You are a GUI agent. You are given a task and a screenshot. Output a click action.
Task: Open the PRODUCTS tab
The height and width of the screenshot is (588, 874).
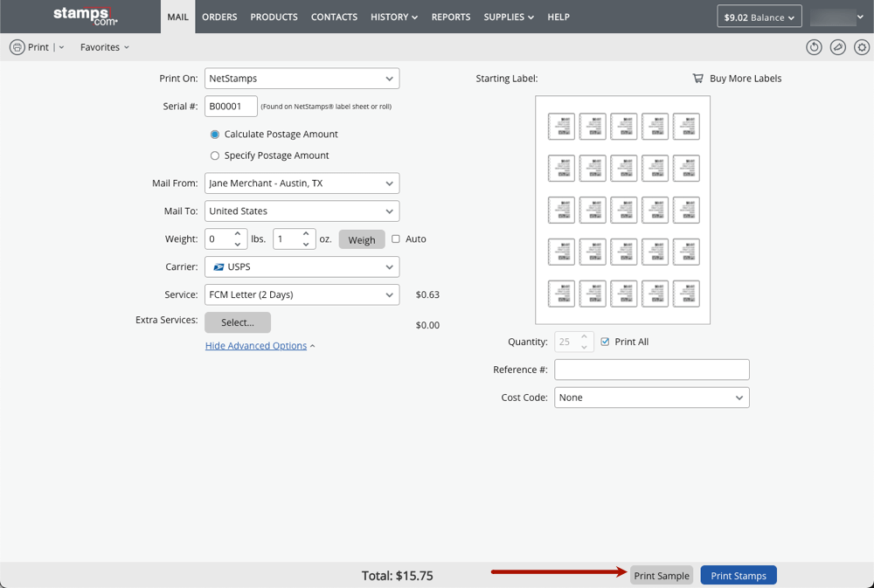pos(274,17)
